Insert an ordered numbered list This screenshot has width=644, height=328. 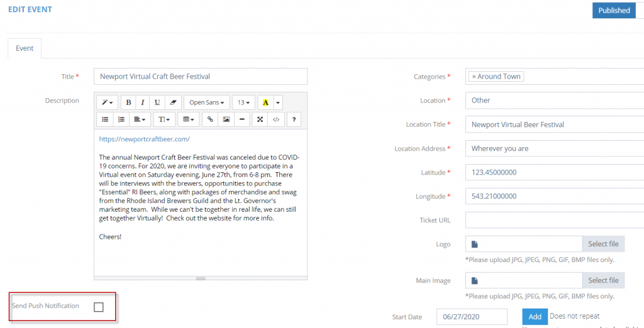point(121,119)
